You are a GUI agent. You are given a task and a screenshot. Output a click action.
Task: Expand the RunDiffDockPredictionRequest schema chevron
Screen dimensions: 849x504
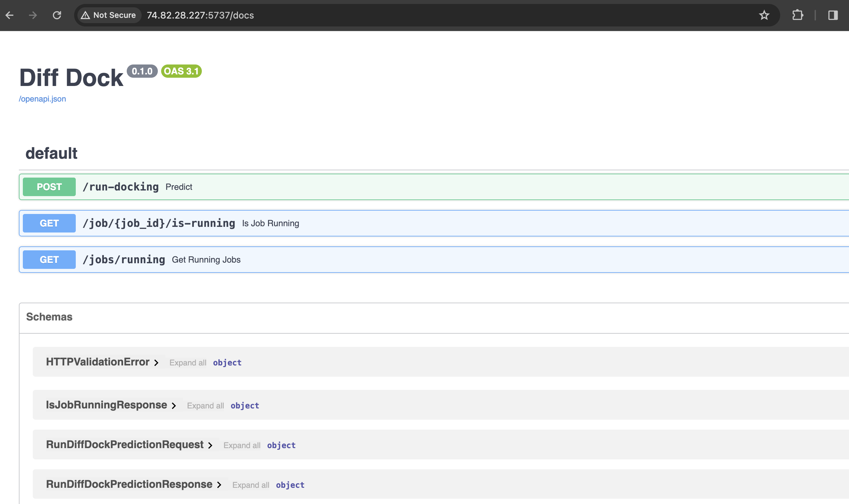click(x=210, y=445)
